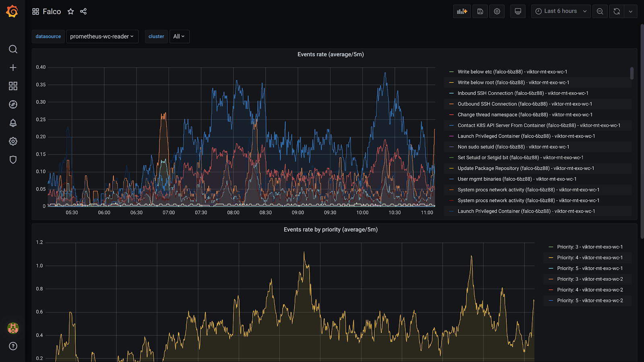The width and height of the screenshot is (644, 362).
Task: Toggle the Inbound SSH Connection series in legend
Action: (x=523, y=93)
